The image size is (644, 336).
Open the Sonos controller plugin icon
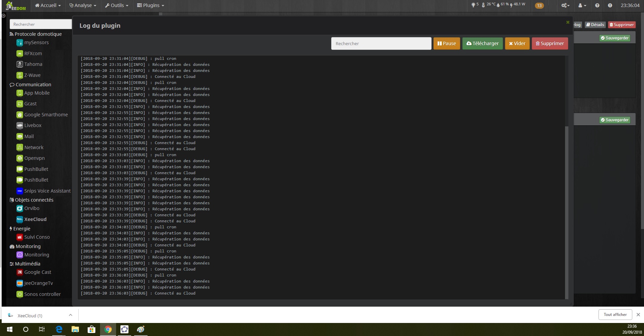(x=20, y=294)
